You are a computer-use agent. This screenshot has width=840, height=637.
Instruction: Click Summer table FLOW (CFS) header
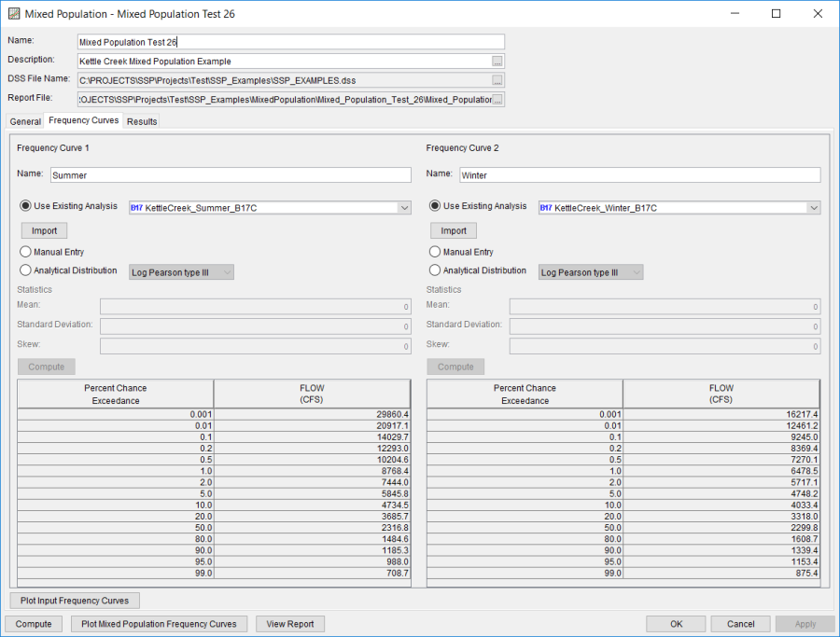[x=312, y=395]
